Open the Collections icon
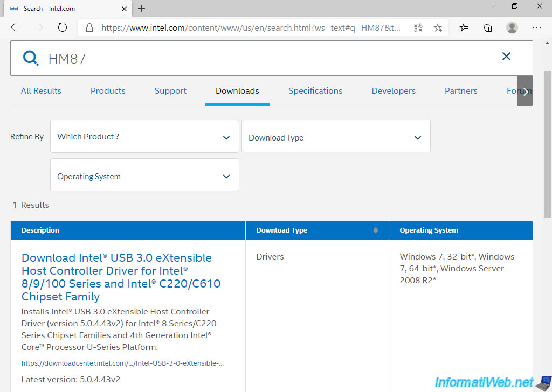Image resolution: width=552 pixels, height=392 pixels. tap(487, 28)
